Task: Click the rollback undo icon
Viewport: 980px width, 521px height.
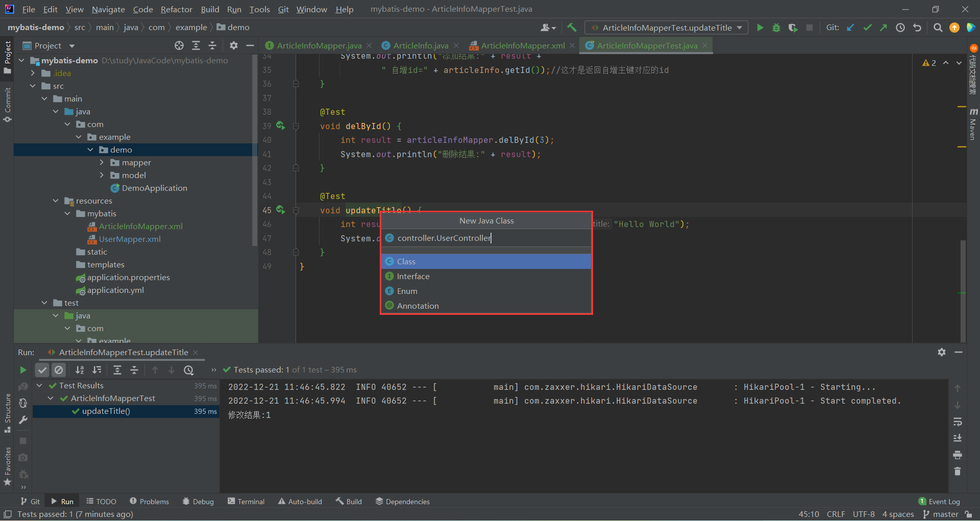Action: pyautogui.click(x=917, y=28)
